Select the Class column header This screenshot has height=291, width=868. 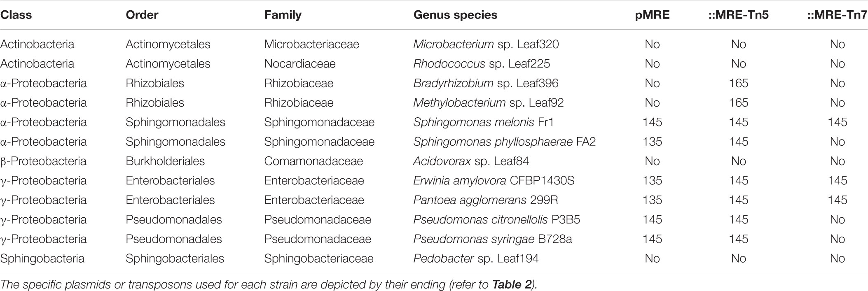pyautogui.click(x=16, y=15)
